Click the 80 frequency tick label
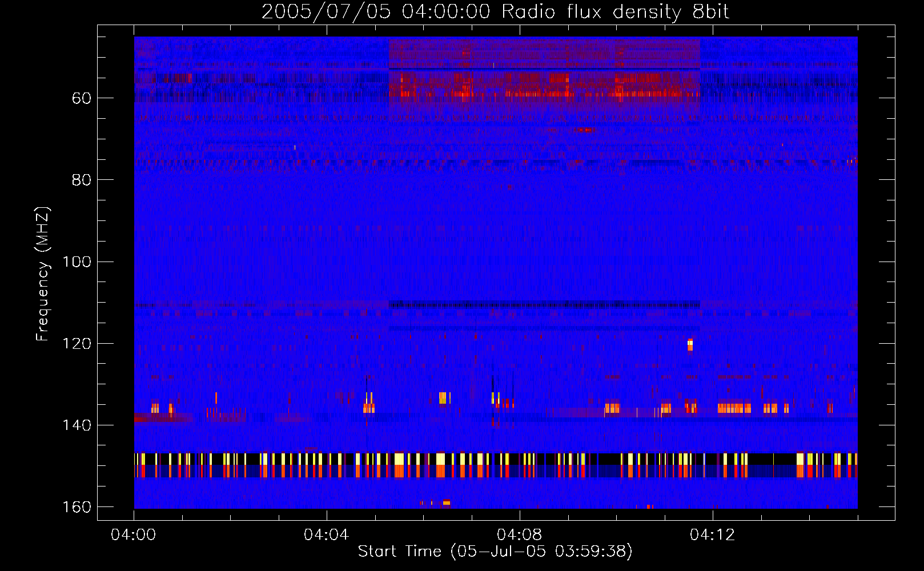This screenshot has width=924, height=571. [x=82, y=180]
